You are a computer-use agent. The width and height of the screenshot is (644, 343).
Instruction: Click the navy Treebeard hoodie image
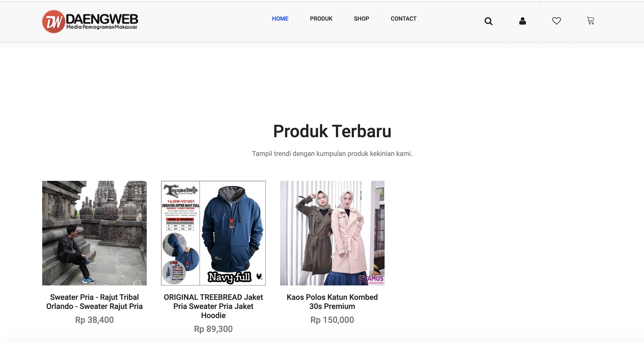213,233
